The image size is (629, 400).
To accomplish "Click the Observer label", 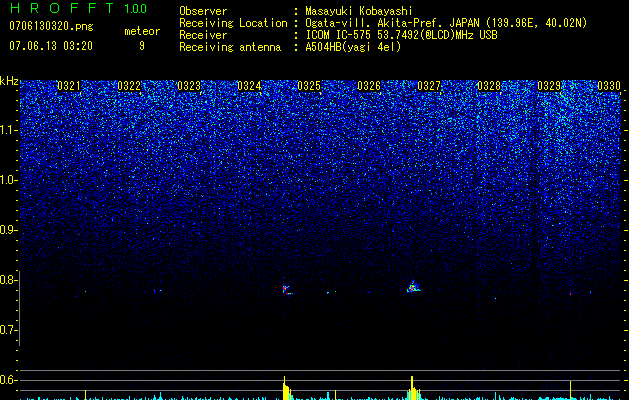I will click(203, 11).
